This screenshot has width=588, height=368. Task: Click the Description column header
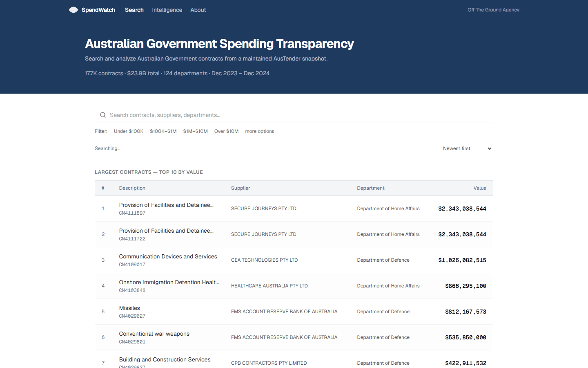coord(132,188)
